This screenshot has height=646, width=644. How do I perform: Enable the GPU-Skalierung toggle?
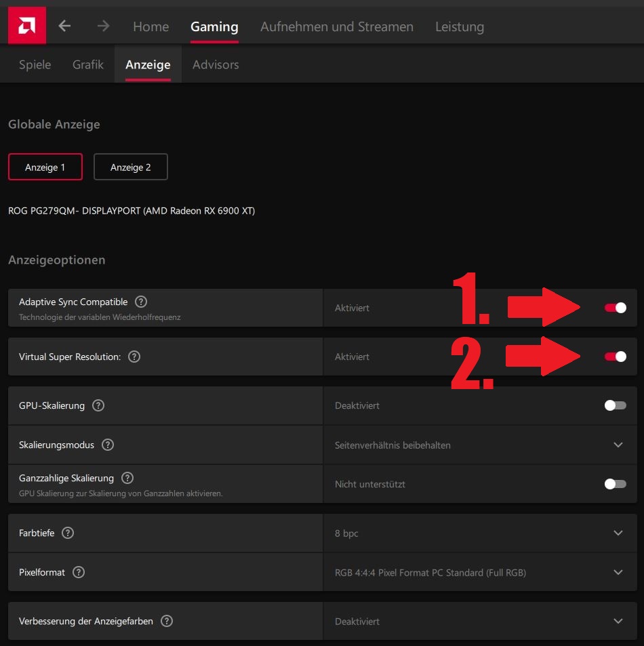click(615, 405)
